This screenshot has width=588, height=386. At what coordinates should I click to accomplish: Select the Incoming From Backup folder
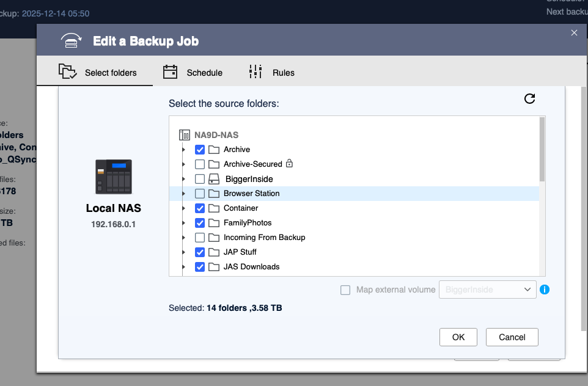(264, 238)
